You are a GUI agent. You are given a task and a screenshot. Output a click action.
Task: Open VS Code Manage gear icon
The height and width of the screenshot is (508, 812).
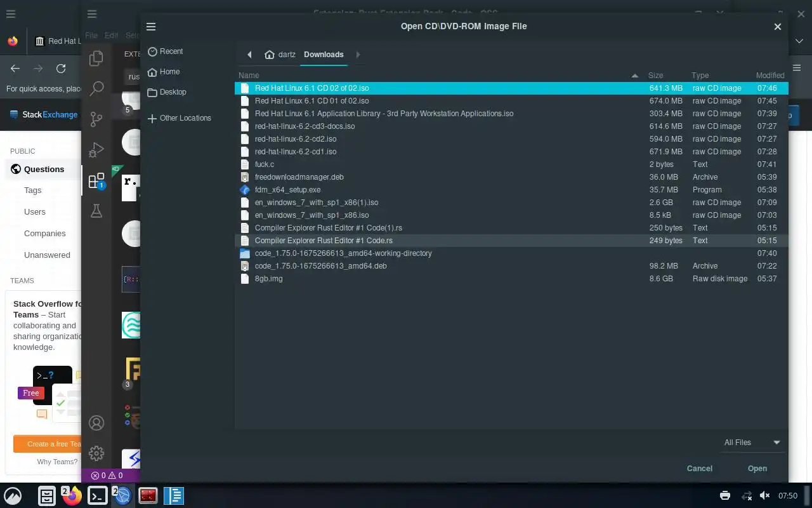96,453
